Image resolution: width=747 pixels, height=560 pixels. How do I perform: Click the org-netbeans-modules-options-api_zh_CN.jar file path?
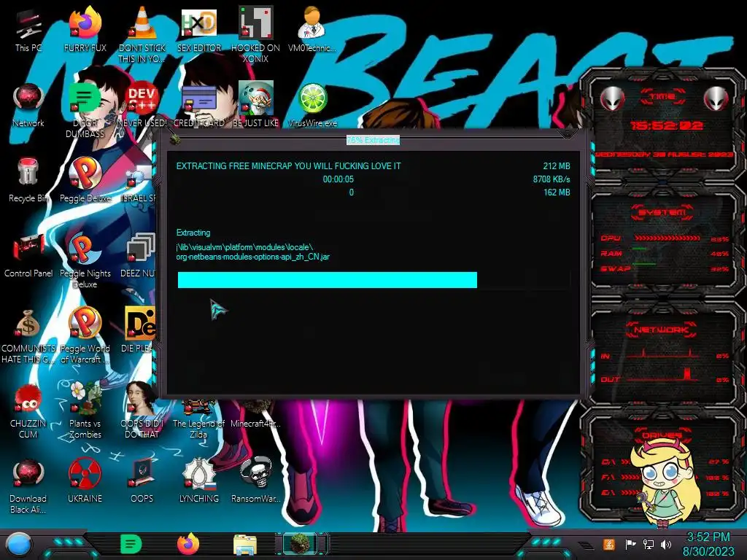point(253,257)
